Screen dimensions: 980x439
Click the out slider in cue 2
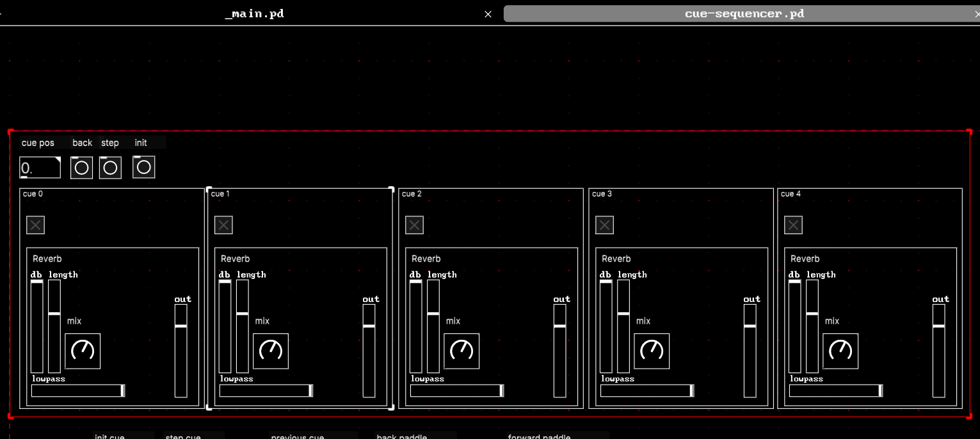coord(560,350)
